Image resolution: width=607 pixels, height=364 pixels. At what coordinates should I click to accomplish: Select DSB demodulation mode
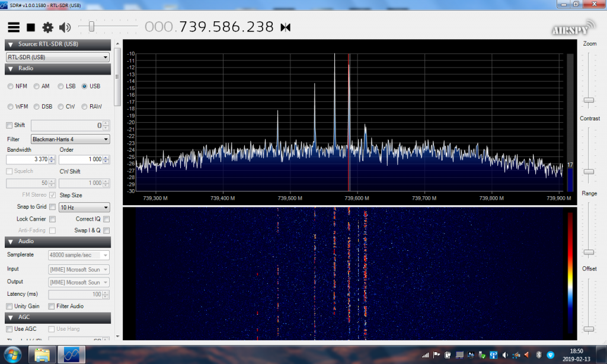point(36,107)
